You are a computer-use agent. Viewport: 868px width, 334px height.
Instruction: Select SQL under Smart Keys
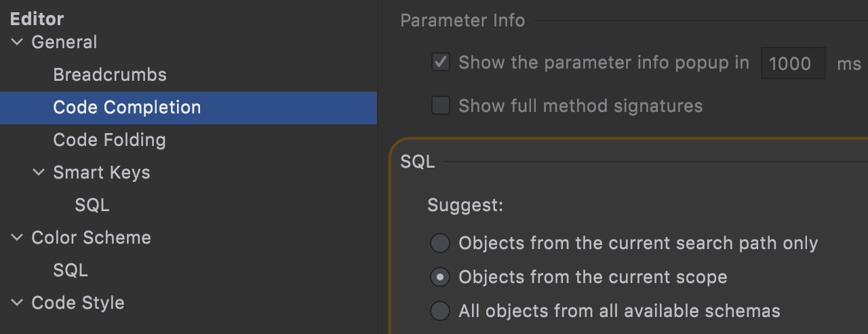[x=92, y=205]
